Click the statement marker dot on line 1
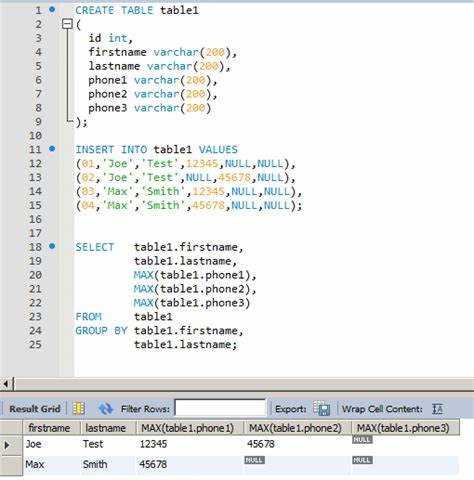The height and width of the screenshot is (480, 474). [52, 9]
